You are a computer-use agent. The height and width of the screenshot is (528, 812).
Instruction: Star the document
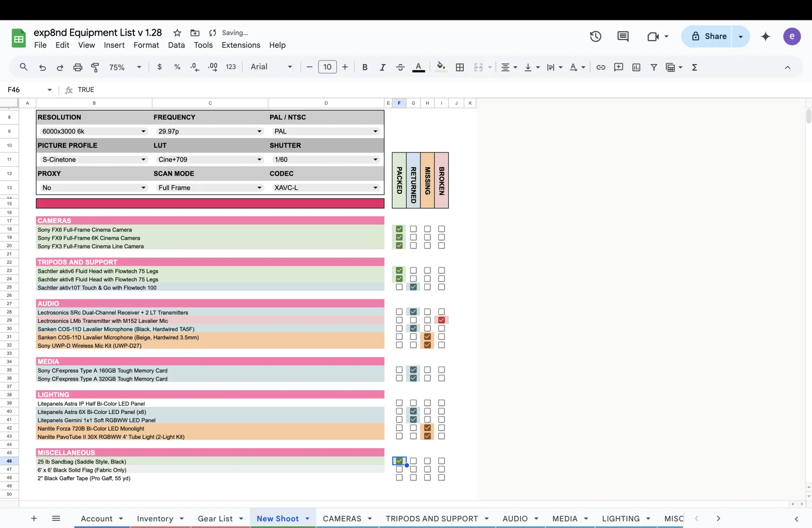point(177,32)
